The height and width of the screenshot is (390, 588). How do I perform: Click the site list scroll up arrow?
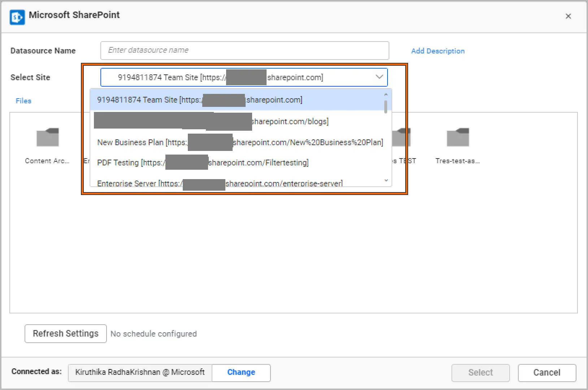(x=386, y=95)
